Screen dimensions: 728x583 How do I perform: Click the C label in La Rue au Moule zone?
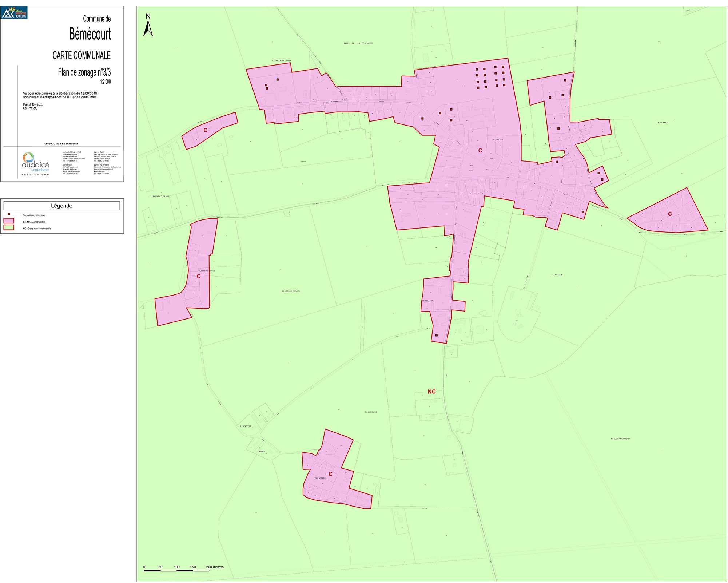199,276
